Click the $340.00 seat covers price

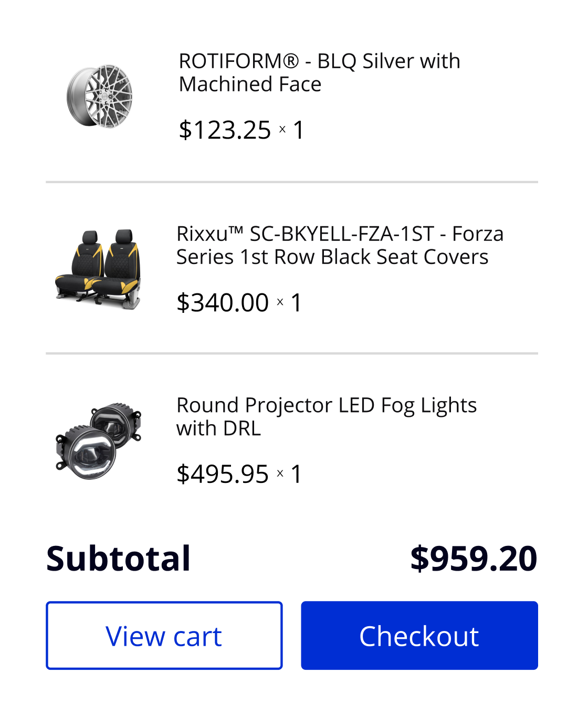click(x=223, y=303)
